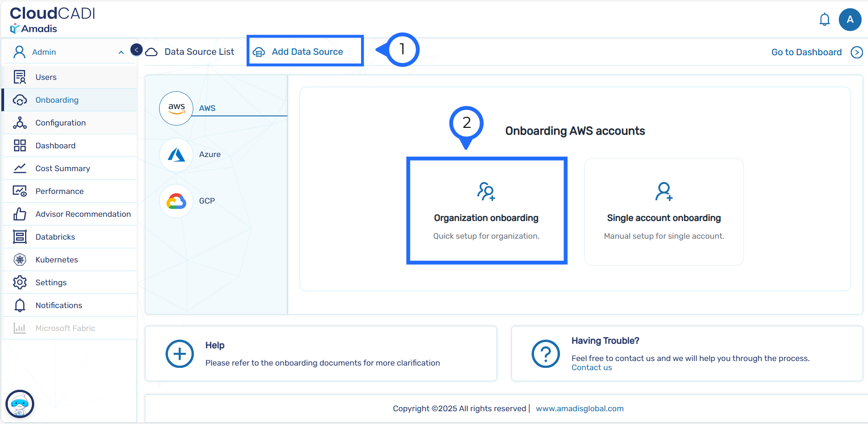Choose Organization onboarding card
The height and width of the screenshot is (424, 868).
click(x=486, y=211)
